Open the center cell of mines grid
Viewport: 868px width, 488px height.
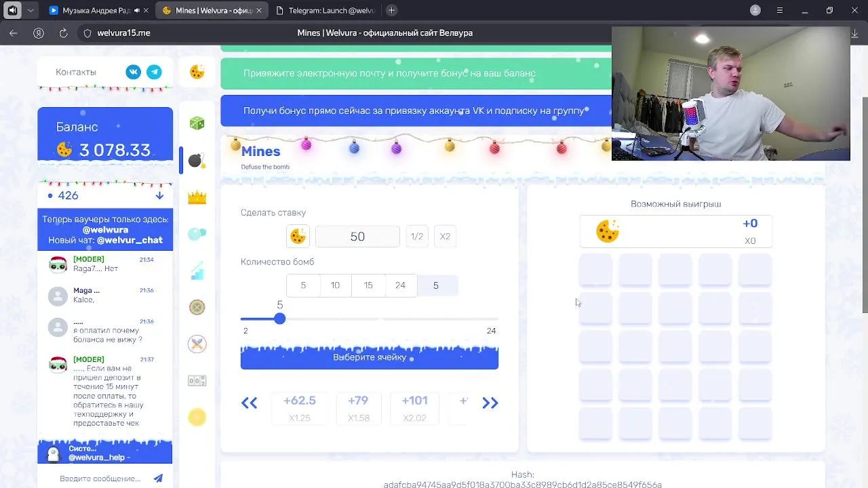675,348
